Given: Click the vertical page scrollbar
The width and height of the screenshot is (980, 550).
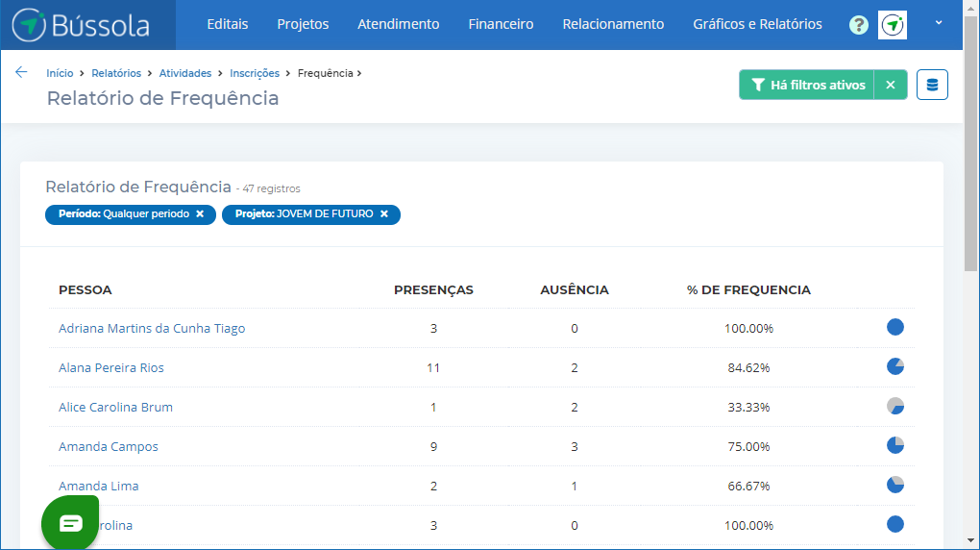Looking at the screenshot, I should coord(970,192).
